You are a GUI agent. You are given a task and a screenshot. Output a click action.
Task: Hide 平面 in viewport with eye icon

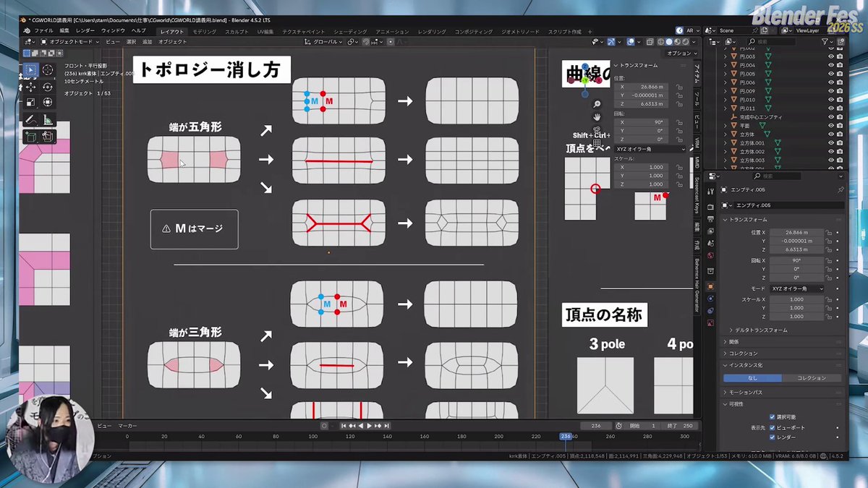pyautogui.click(x=831, y=126)
